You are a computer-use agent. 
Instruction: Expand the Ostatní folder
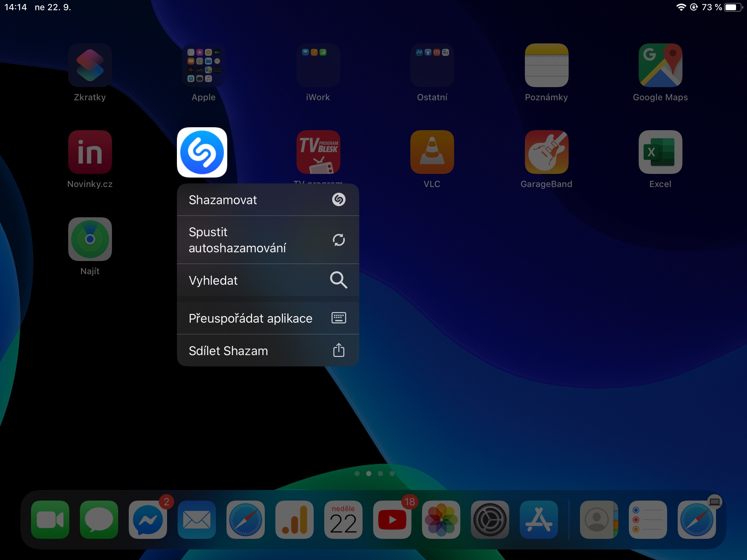pos(432,65)
